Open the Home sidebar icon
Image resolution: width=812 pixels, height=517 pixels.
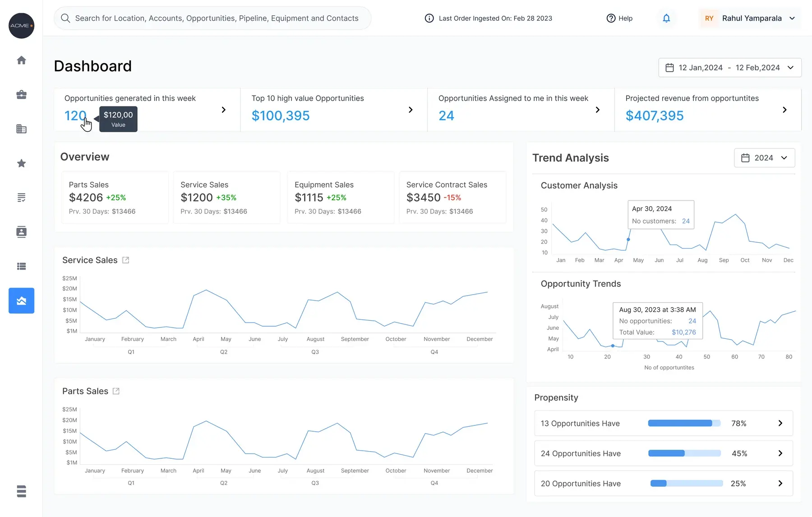tap(21, 60)
